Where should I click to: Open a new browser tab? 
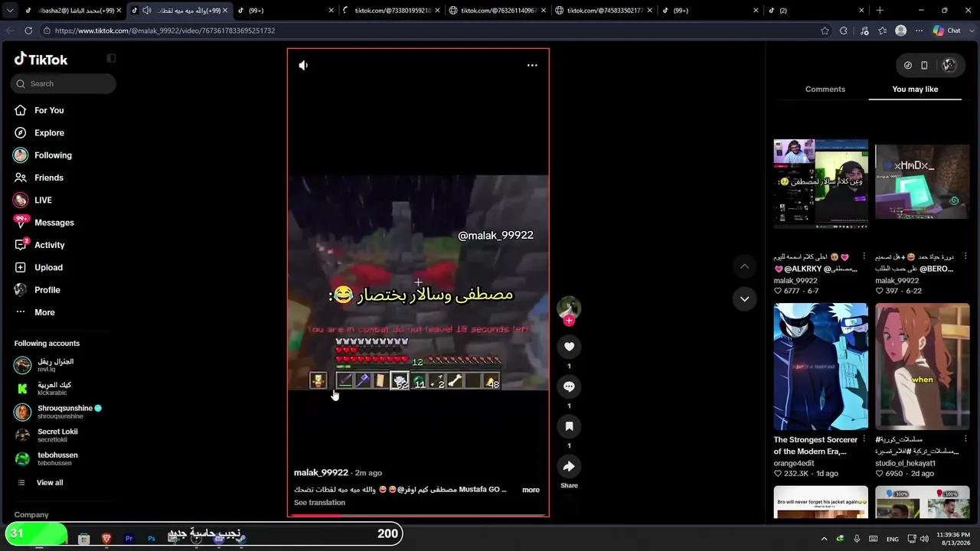[x=880, y=11]
